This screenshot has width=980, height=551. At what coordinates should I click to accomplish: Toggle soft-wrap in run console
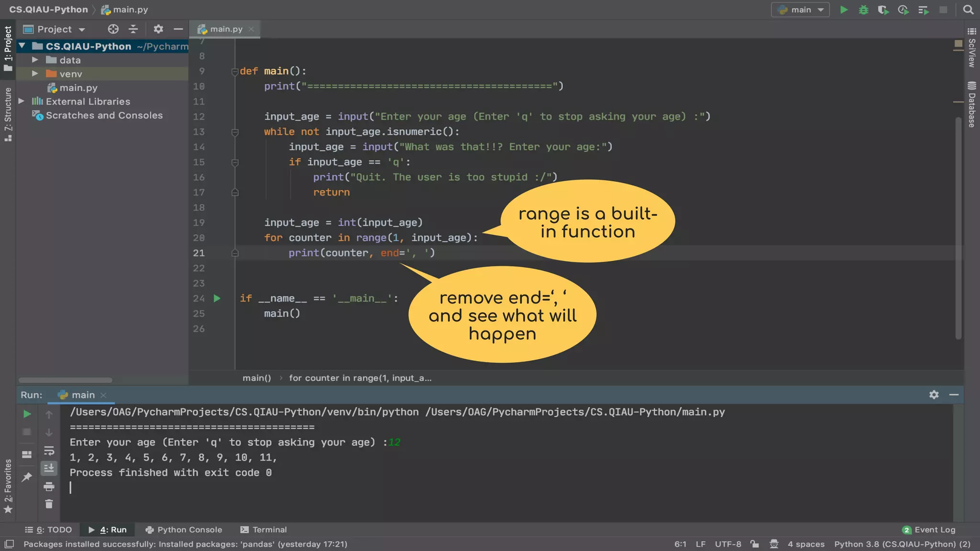(x=49, y=451)
